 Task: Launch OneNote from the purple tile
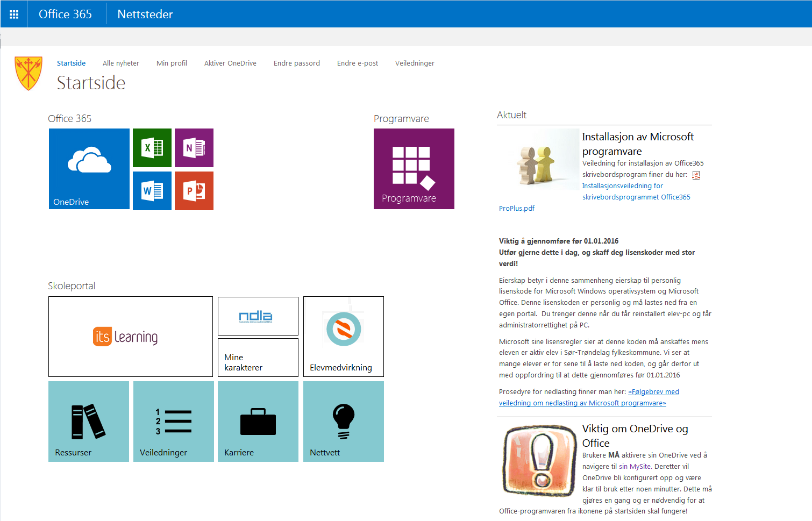click(194, 148)
